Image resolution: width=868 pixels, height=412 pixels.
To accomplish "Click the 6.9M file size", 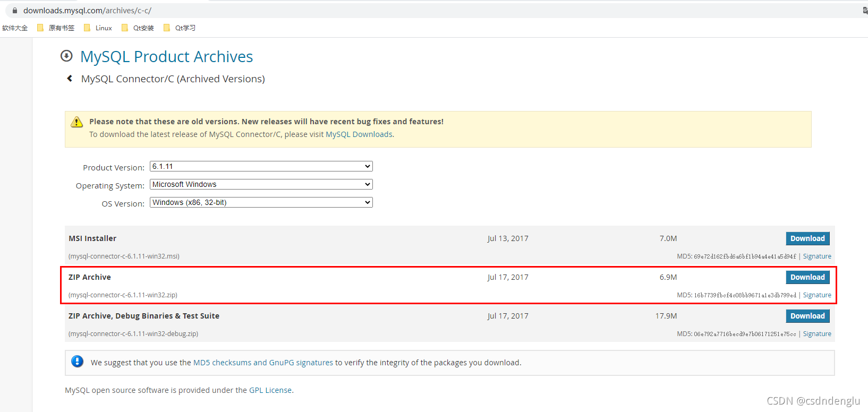I will (x=668, y=277).
